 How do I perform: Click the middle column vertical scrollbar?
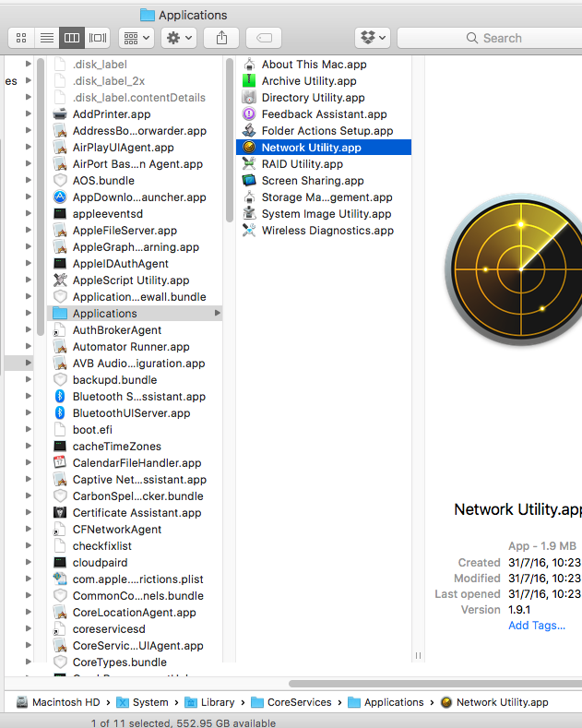tap(230, 139)
